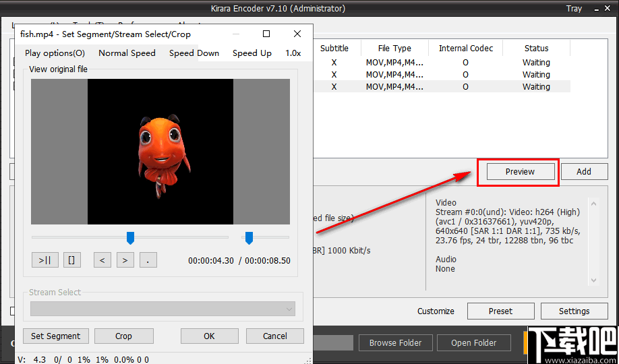Click the Tray button in title bar
The image size is (619, 364).
coord(574,8)
